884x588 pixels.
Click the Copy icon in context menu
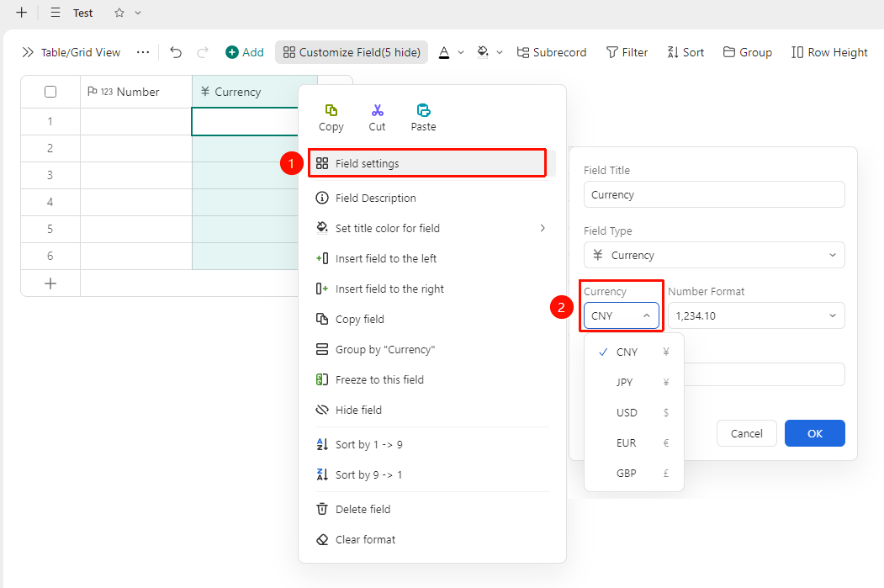pos(331,110)
